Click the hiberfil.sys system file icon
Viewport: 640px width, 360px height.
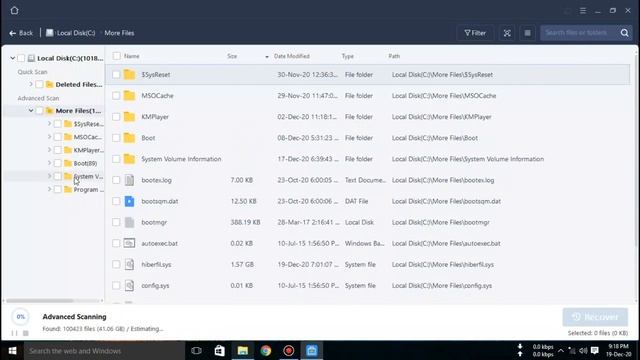129,264
